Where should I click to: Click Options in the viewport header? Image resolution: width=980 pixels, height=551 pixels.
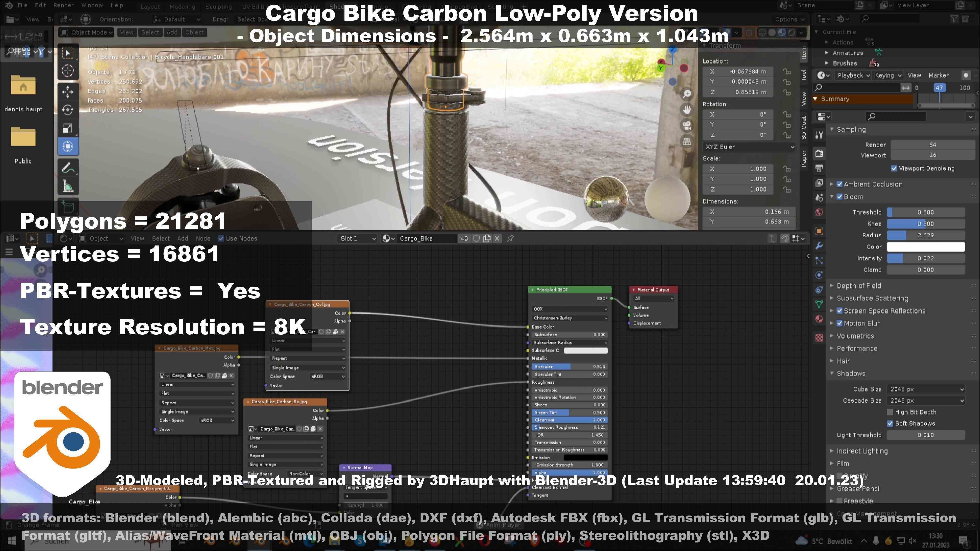[790, 19]
